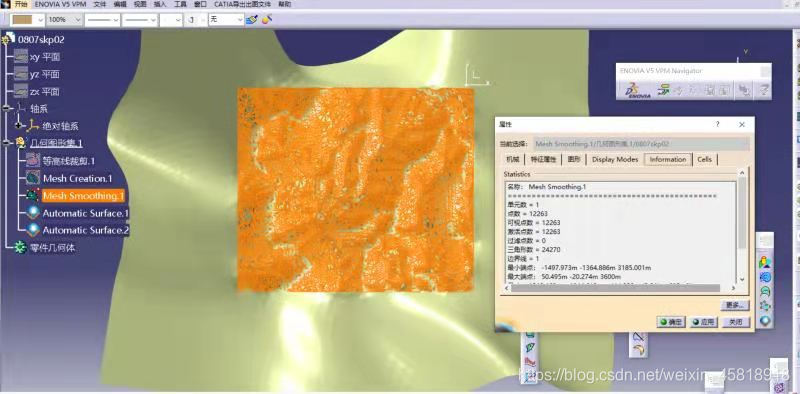Image resolution: width=800 pixels, height=394 pixels.
Task: Click the 当前选择 field
Action: [x=641, y=144]
